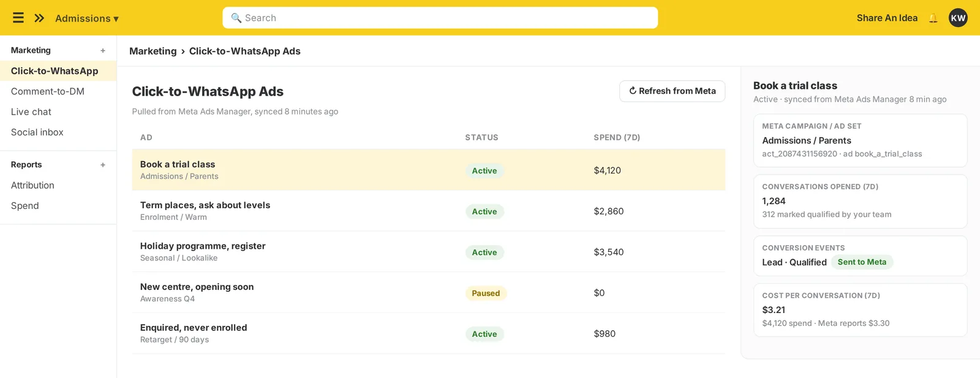Click Active badge for Enquired, never enrolled
This screenshot has width=980, height=378.
tap(484, 334)
